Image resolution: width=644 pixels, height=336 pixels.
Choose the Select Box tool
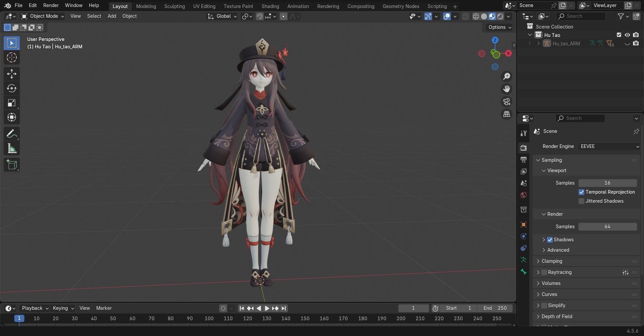[x=12, y=43]
